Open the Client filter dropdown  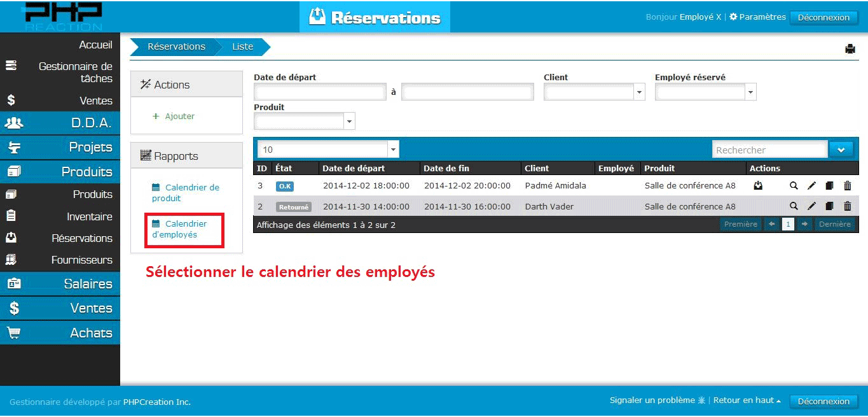pyautogui.click(x=639, y=92)
